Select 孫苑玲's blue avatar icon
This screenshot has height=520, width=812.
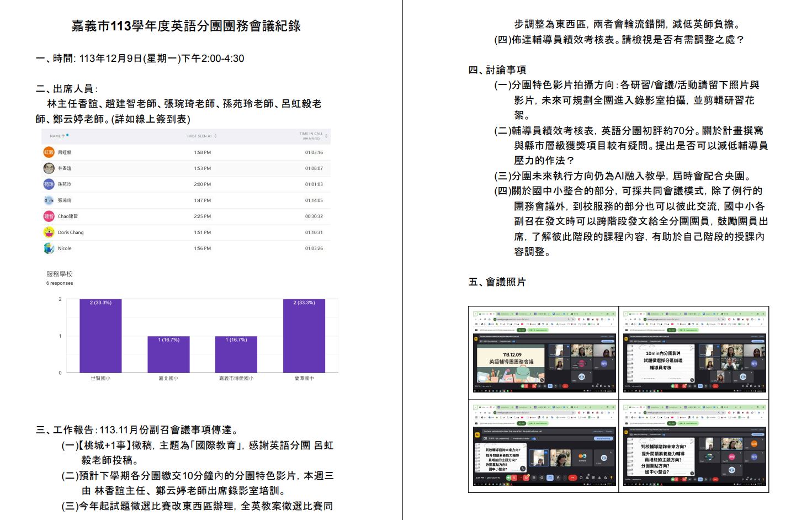click(49, 184)
